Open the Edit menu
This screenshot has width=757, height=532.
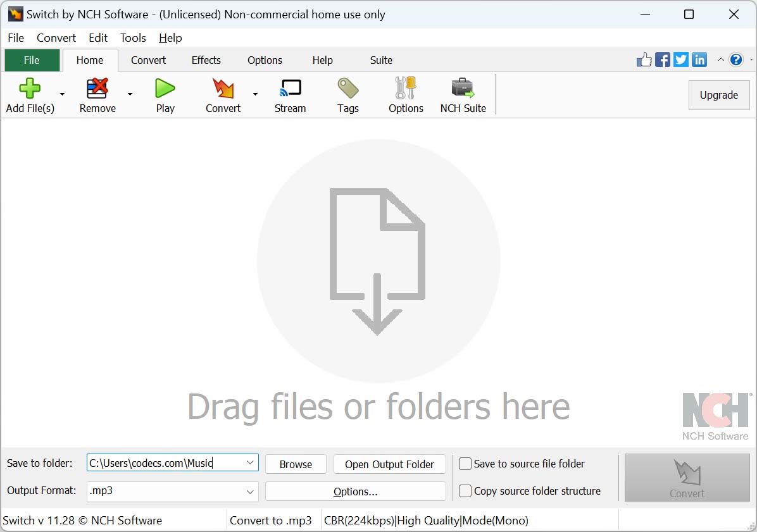coord(98,37)
